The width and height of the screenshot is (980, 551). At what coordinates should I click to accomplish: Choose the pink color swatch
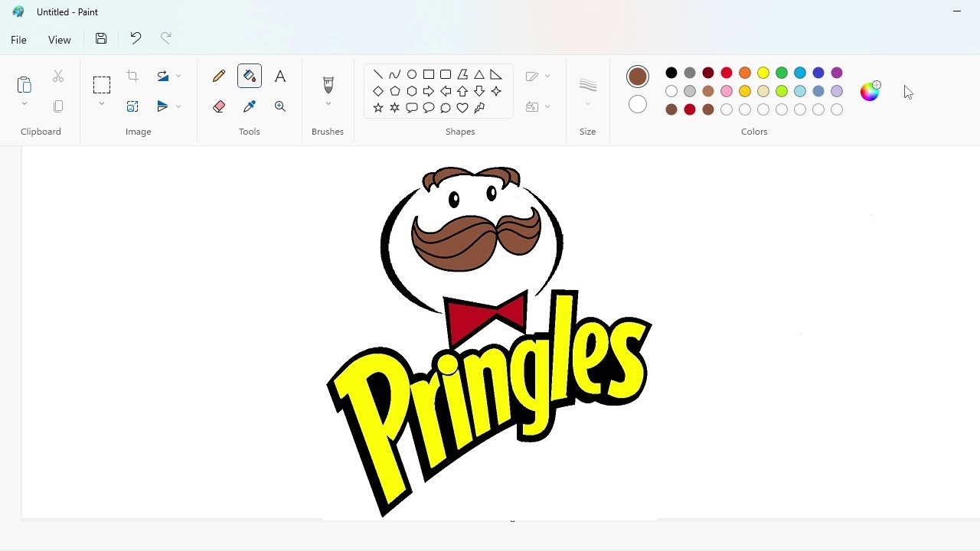coord(727,91)
